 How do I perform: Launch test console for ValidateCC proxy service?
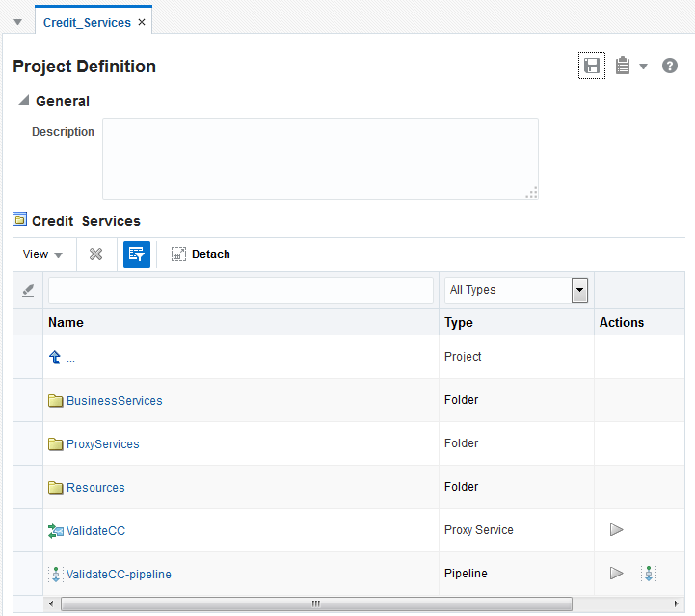[617, 529]
